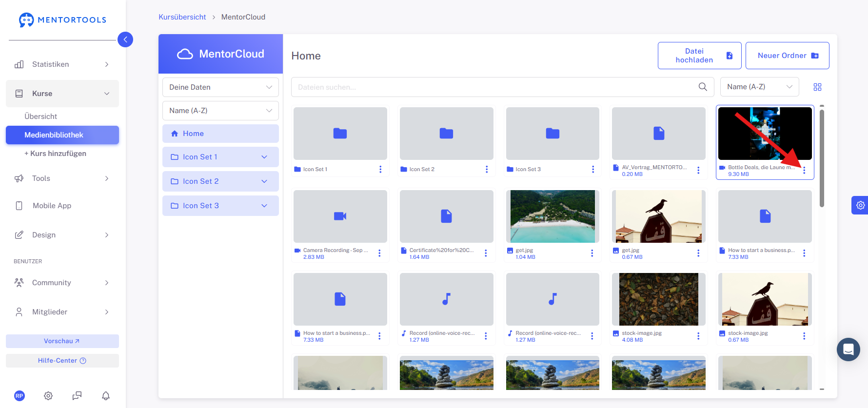868x408 pixels.
Task: Open the Icon Set 3 folder thumbnail
Action: pyautogui.click(x=552, y=134)
